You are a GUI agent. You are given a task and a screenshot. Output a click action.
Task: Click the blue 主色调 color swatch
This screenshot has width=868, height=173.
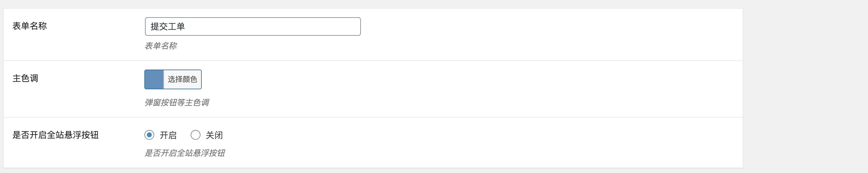[154, 79]
